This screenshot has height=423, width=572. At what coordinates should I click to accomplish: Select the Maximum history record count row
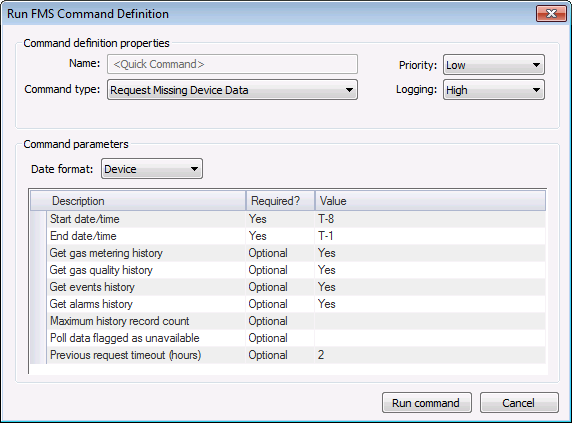[x=288, y=321]
